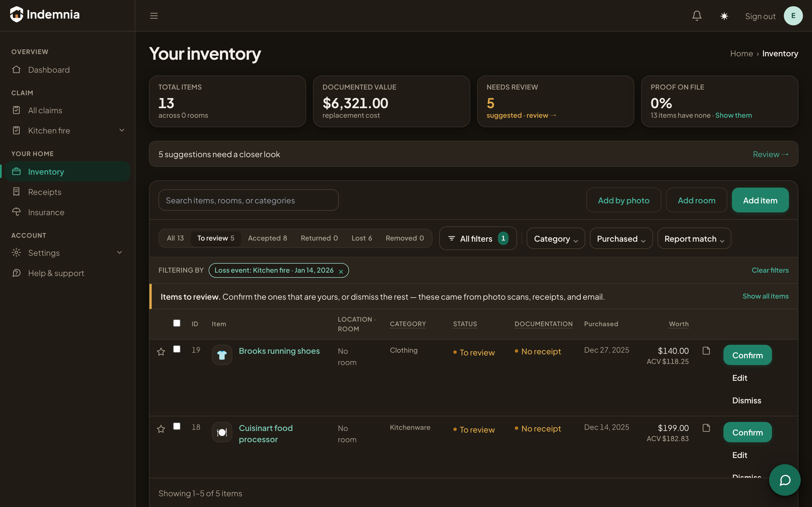Check the select-all items checkbox
The image size is (812, 507).
pos(177,323)
